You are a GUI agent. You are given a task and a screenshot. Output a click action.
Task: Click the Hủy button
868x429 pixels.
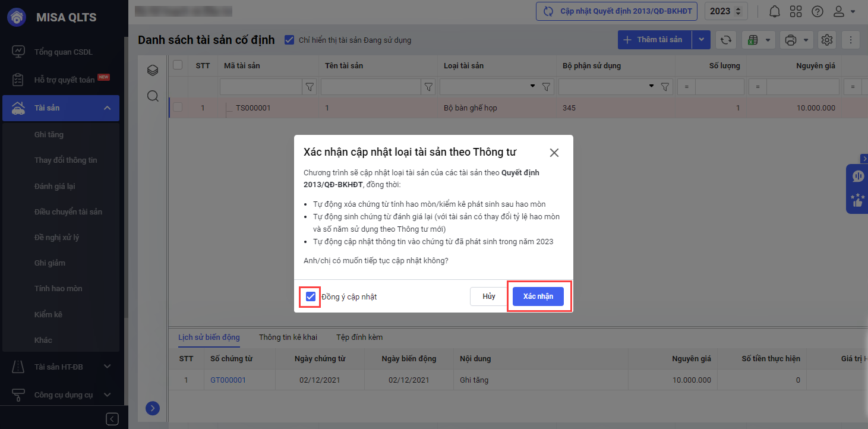(x=489, y=296)
